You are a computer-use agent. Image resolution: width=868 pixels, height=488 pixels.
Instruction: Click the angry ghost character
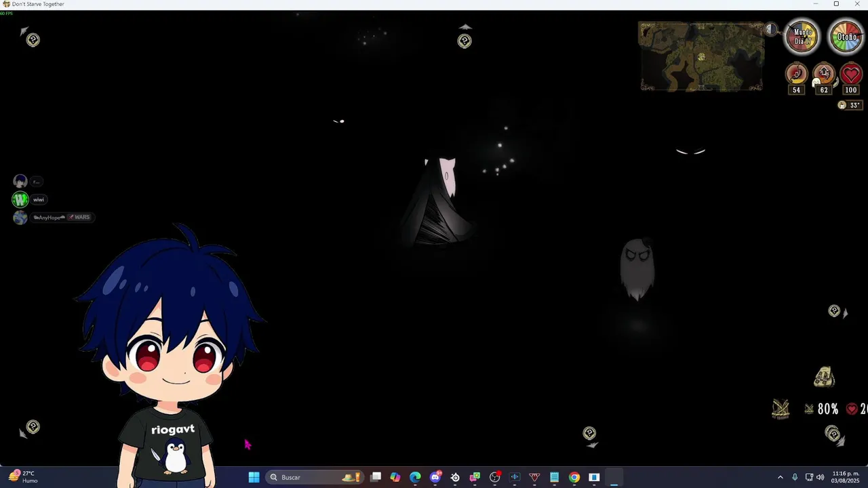click(x=637, y=269)
